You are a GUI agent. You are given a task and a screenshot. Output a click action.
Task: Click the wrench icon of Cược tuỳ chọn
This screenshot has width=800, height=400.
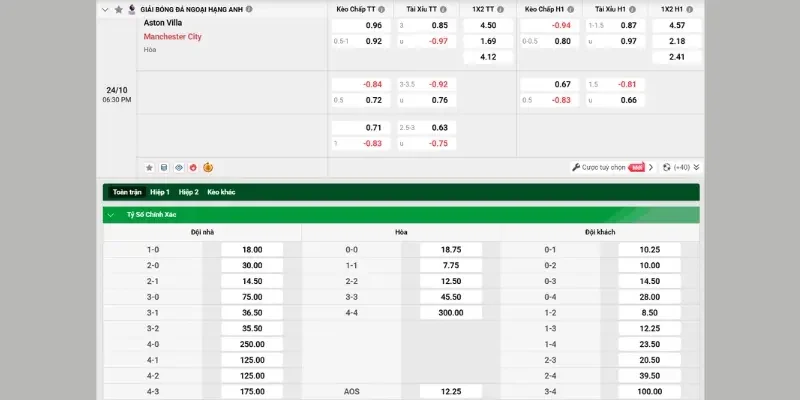point(576,167)
